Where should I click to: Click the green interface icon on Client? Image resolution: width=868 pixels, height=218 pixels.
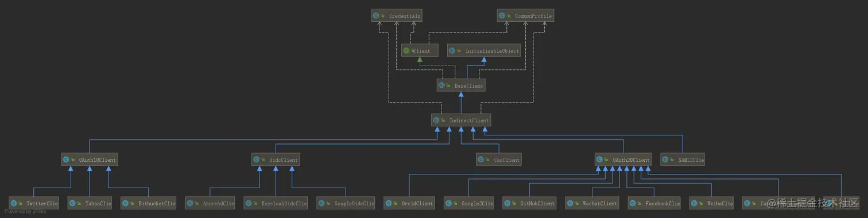tap(406, 50)
